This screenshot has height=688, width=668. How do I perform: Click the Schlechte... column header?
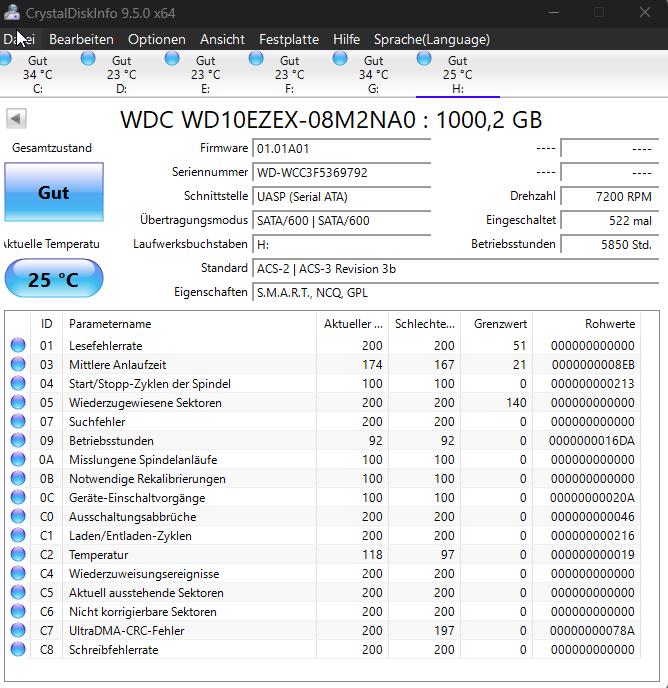pos(424,324)
